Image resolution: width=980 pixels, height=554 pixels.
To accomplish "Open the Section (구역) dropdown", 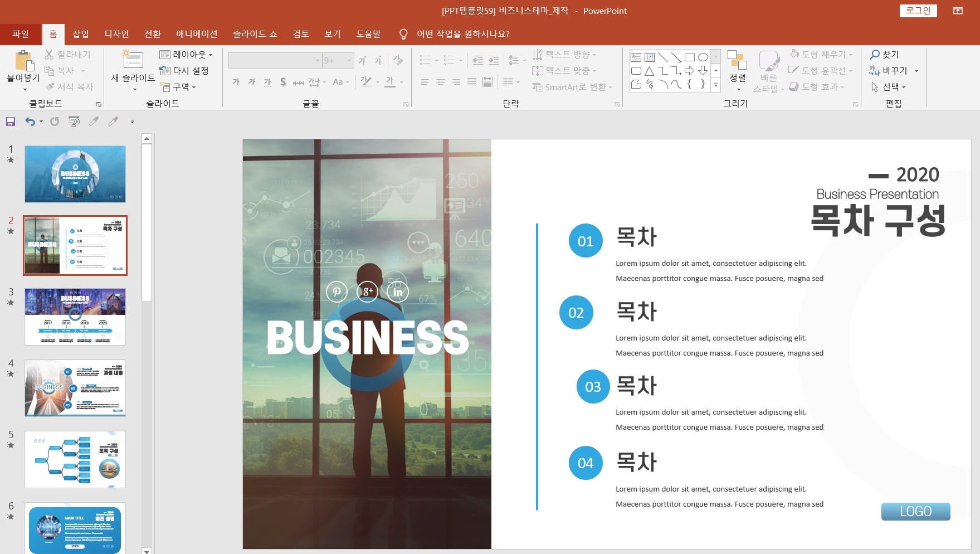I will pyautogui.click(x=178, y=87).
